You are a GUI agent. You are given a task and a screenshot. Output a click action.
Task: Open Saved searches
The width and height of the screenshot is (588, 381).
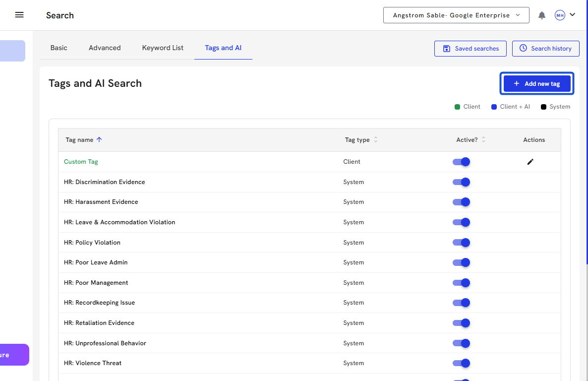(x=470, y=49)
